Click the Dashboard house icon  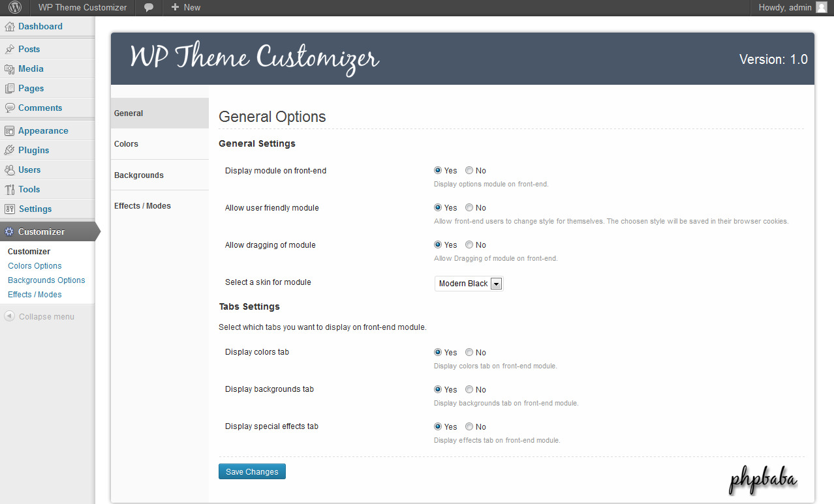click(10, 27)
